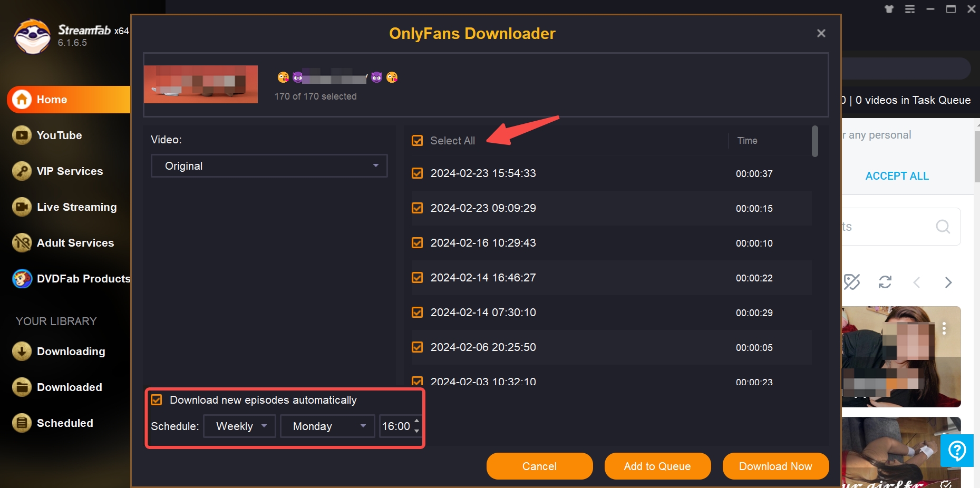
Task: Uncheck video 2024-02-14 16:46:27
Action: point(417,278)
